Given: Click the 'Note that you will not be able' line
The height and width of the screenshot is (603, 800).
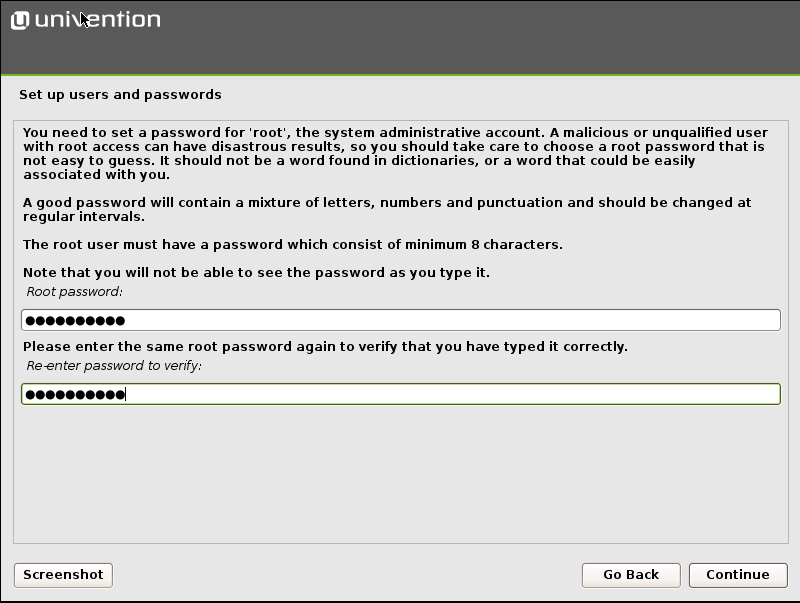Looking at the screenshot, I should (x=256, y=272).
